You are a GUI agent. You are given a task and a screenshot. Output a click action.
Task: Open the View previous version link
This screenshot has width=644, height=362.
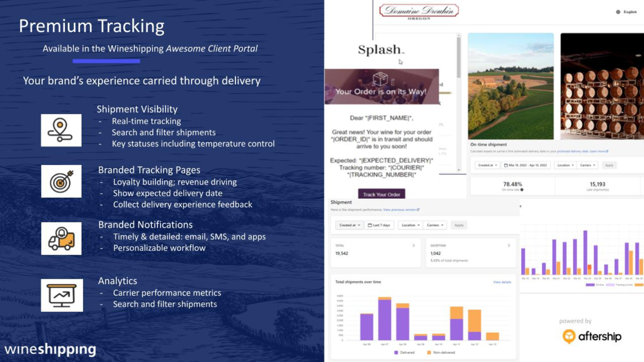399,210
